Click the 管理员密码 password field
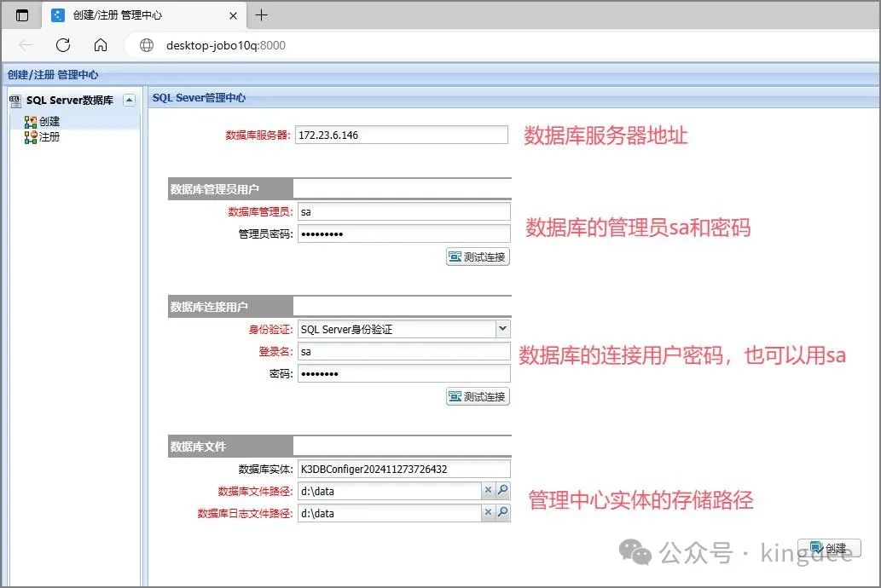The width and height of the screenshot is (881, 588). [x=404, y=233]
